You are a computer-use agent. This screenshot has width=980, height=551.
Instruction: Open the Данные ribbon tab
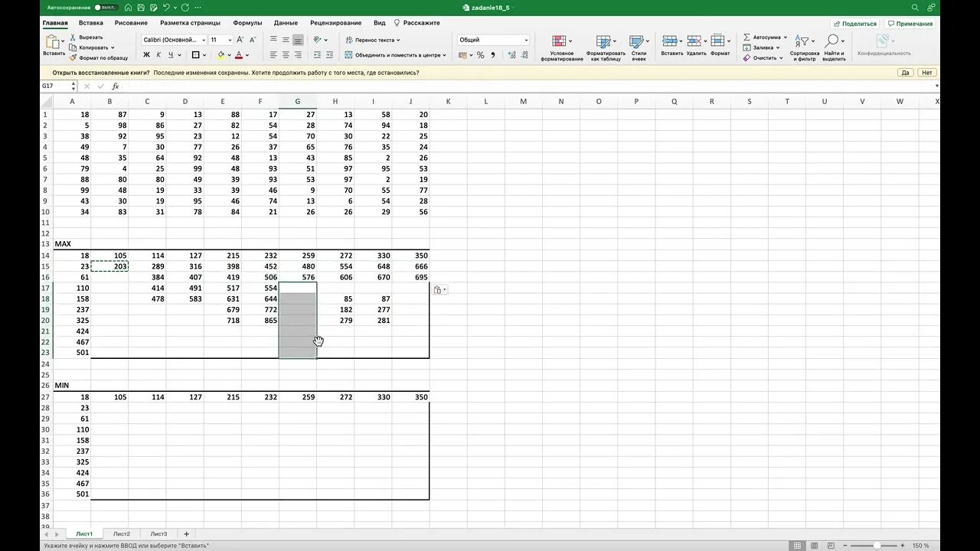(x=286, y=23)
